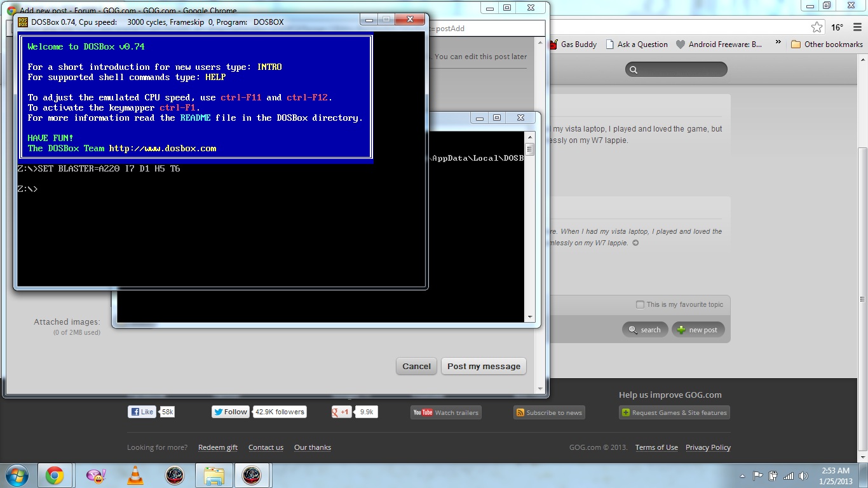Click the Twitter Follow button
Viewport: 868px width, 488px height.
(230, 412)
